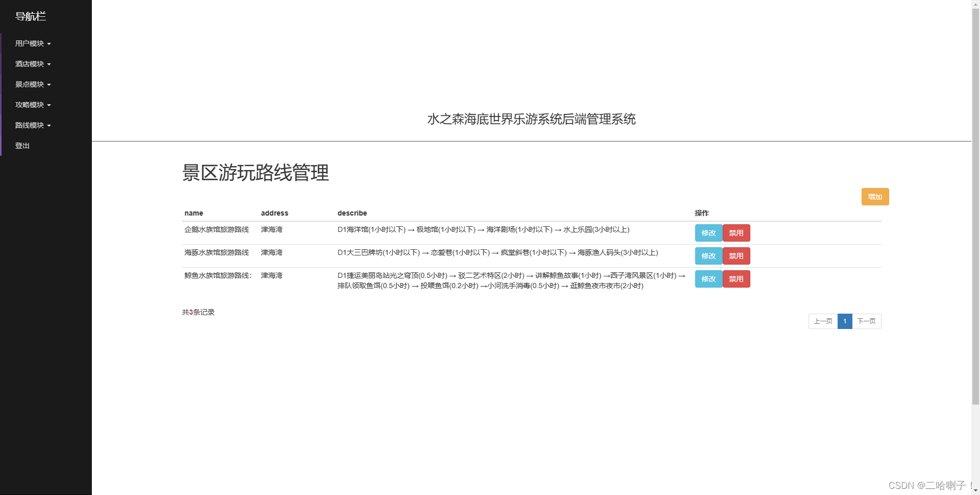Go to previous page with 上一页

pos(823,321)
